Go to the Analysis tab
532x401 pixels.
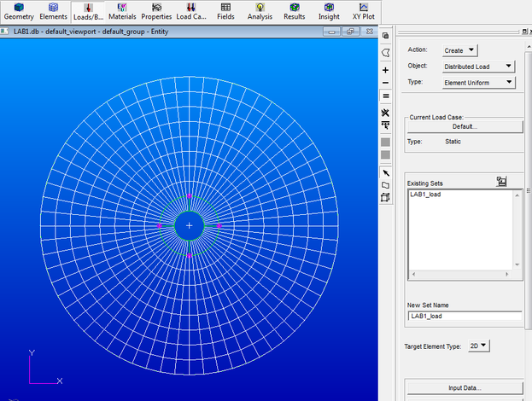click(x=260, y=11)
